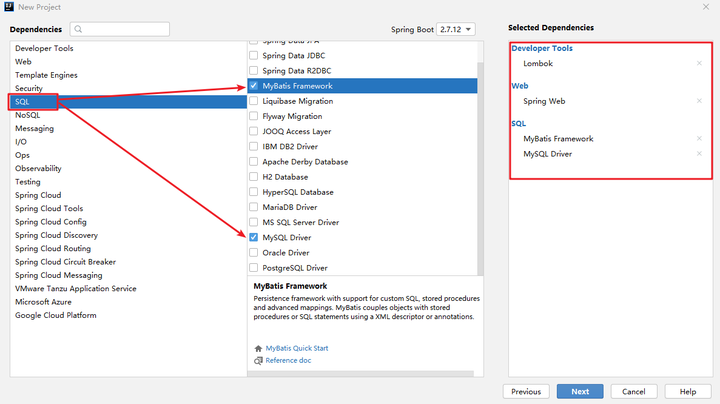Click Developer Tools heading in Selected Dependencies
This screenshot has height=404, width=720.
click(542, 48)
